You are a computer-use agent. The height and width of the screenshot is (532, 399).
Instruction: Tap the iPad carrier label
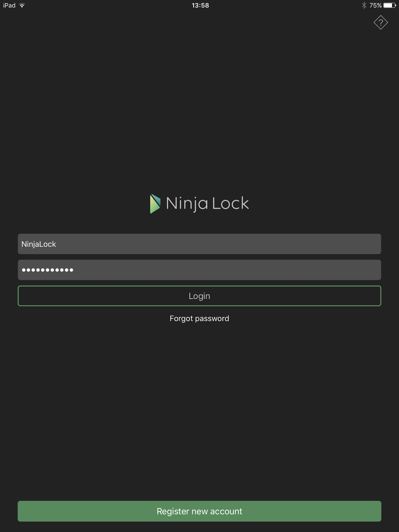point(9,5)
